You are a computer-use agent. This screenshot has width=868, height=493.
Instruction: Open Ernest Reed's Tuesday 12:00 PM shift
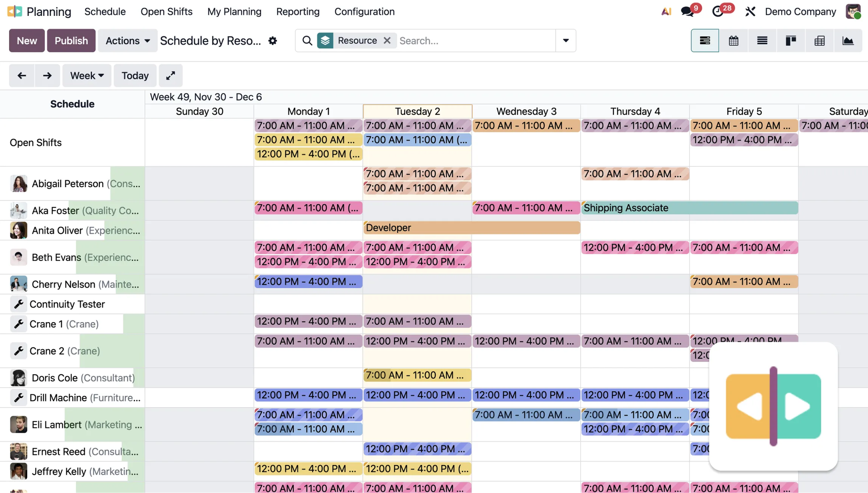coord(417,449)
